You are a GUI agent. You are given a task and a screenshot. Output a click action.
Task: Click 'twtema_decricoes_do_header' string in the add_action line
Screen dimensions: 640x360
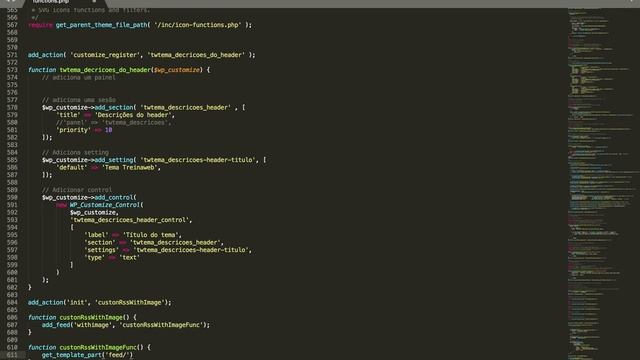click(x=196, y=55)
